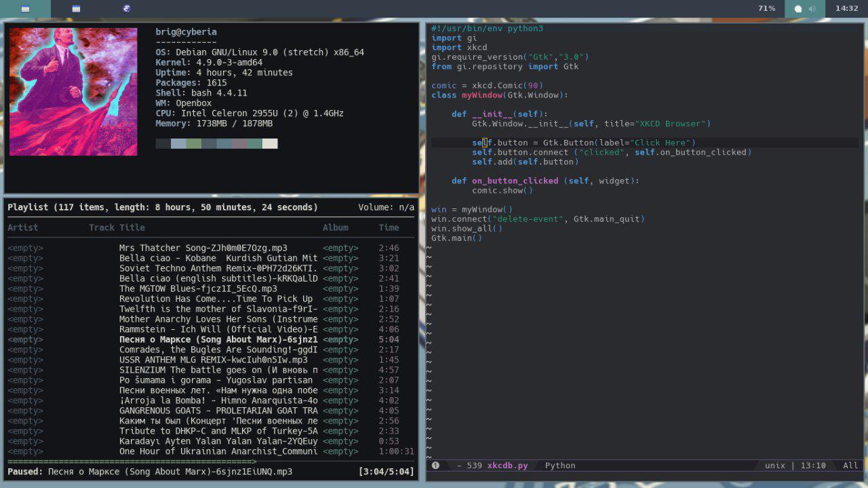Click the green color block in terminal palette
Screen dimensions: 868x488
[194, 144]
